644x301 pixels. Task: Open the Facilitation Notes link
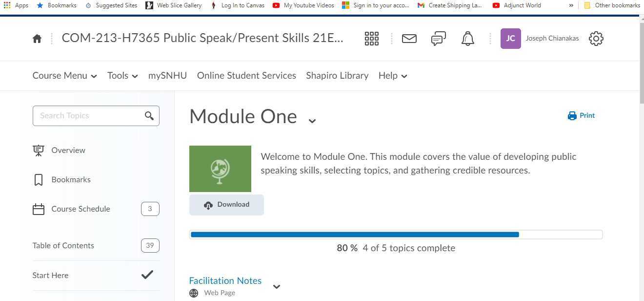pyautogui.click(x=225, y=280)
